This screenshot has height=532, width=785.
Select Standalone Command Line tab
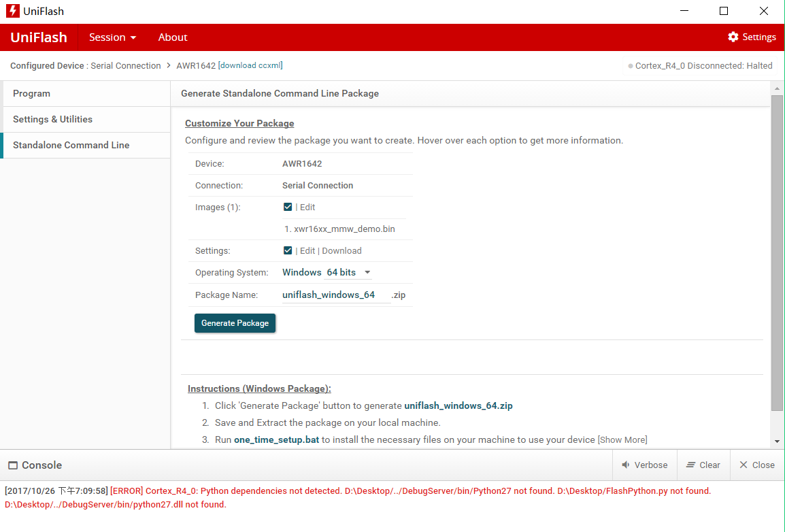point(86,145)
